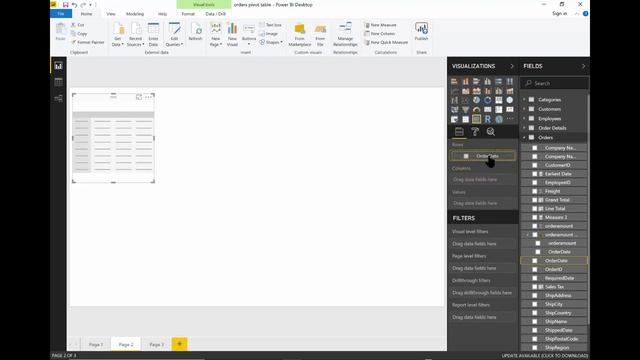
Task: Collapse the Fields pane chevron
Action: pyautogui.click(x=583, y=66)
